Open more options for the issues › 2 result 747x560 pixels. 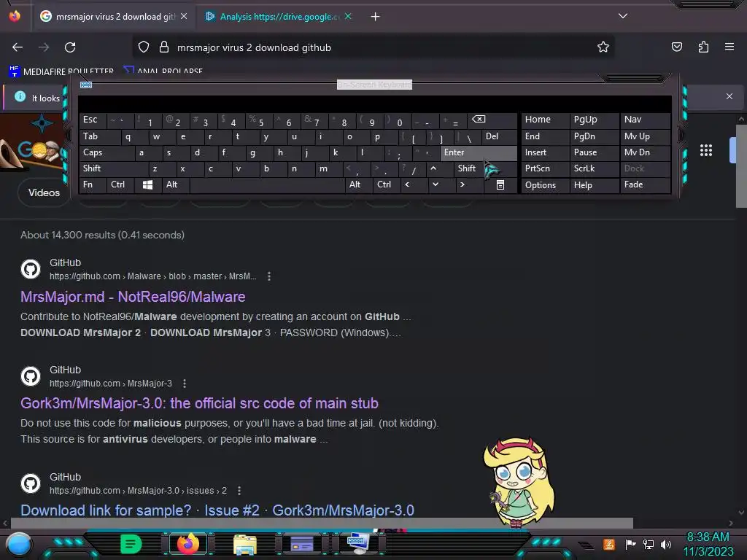pyautogui.click(x=239, y=491)
